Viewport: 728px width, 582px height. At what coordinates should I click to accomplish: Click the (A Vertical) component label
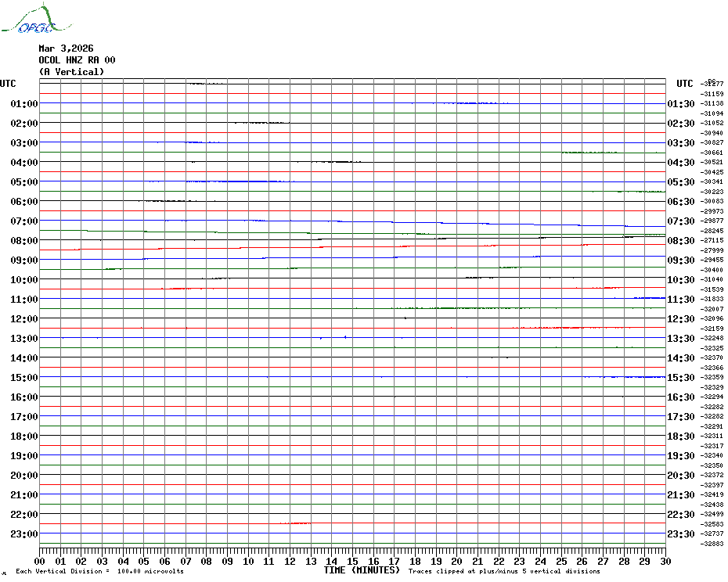point(71,72)
